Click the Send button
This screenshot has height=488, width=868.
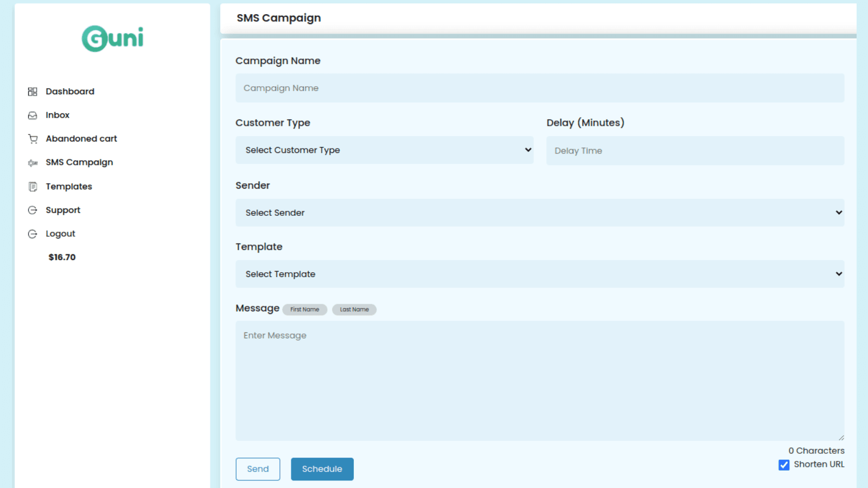(258, 468)
